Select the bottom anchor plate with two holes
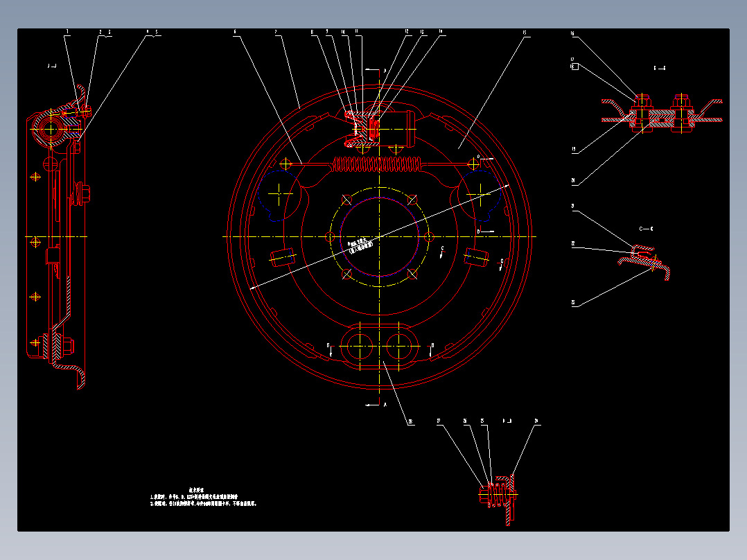 pyautogui.click(x=379, y=347)
